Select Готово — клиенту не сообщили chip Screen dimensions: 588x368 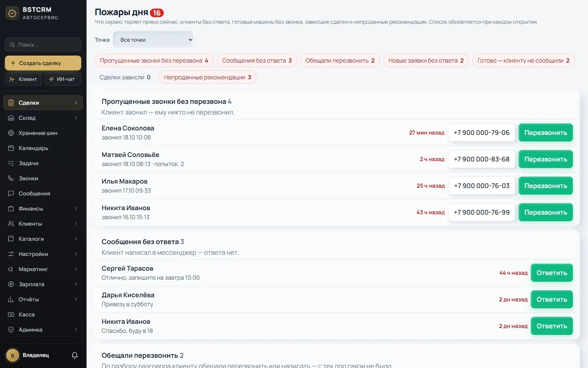pos(523,61)
